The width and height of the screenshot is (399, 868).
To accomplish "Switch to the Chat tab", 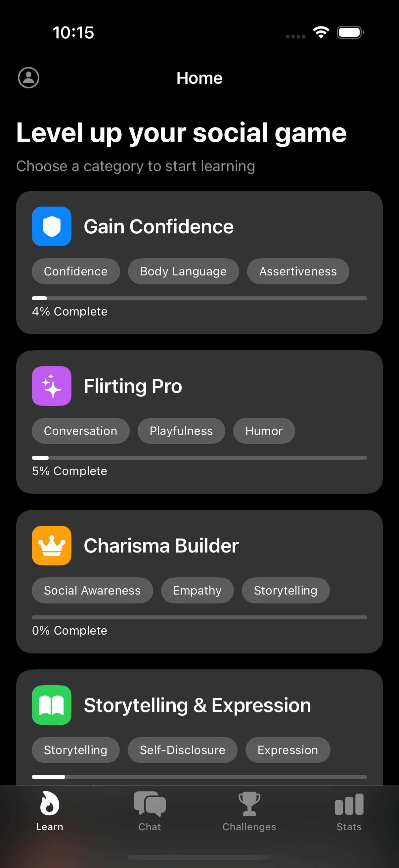I will pyautogui.click(x=150, y=811).
